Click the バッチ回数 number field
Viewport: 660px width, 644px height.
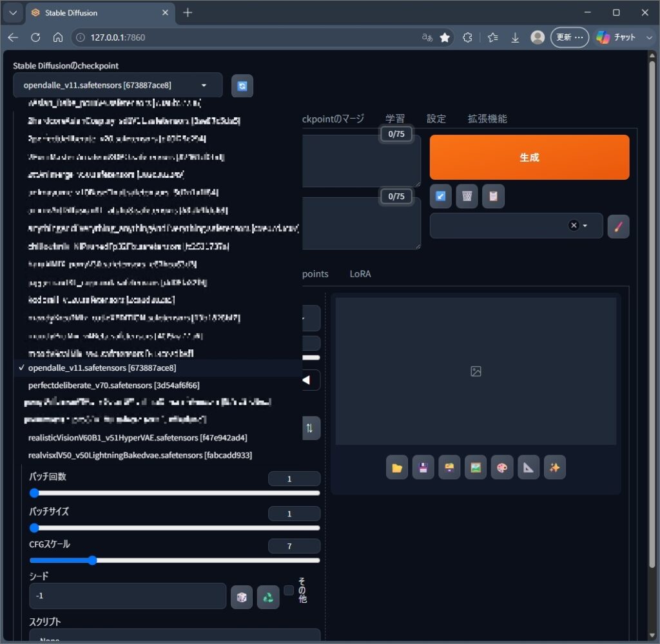pyautogui.click(x=294, y=479)
